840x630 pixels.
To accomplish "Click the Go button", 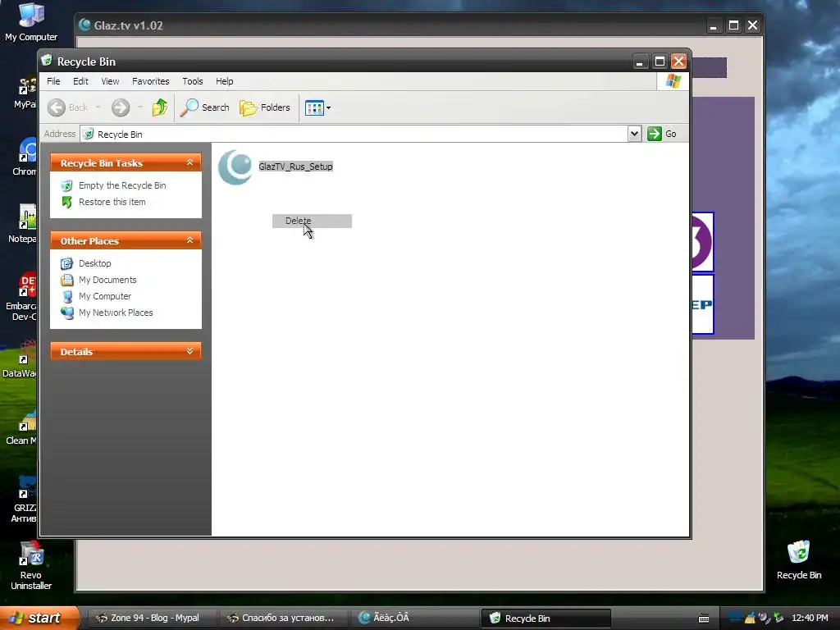I will (662, 134).
